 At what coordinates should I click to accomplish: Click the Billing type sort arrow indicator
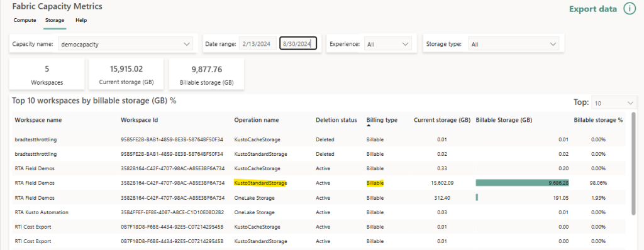coord(369,126)
